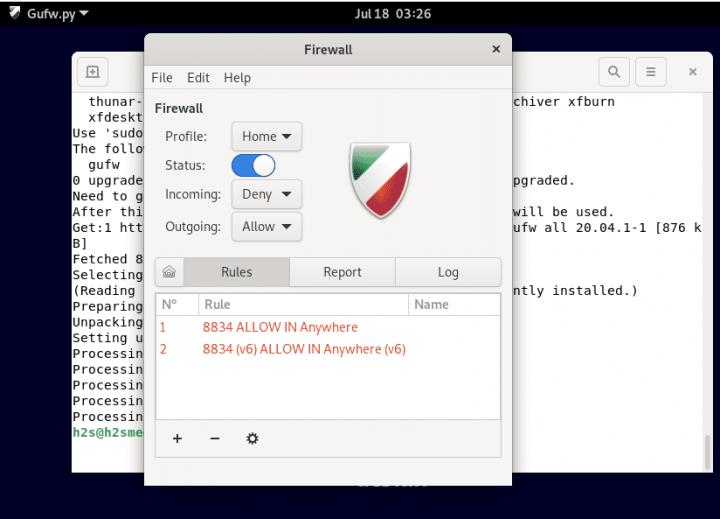Open the Help menu

[237, 78]
